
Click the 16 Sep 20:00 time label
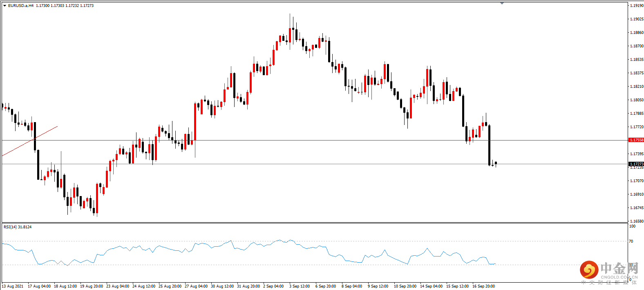[x=484, y=286]
